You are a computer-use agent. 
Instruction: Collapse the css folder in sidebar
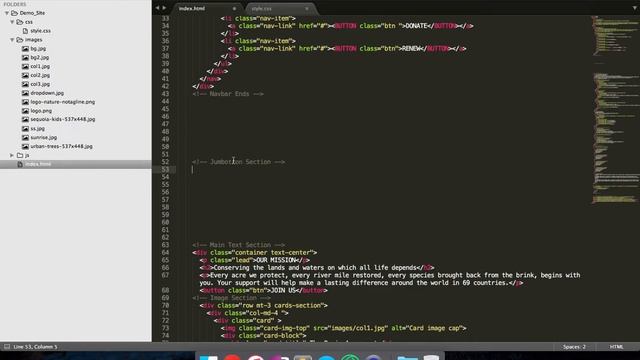pos(12,22)
